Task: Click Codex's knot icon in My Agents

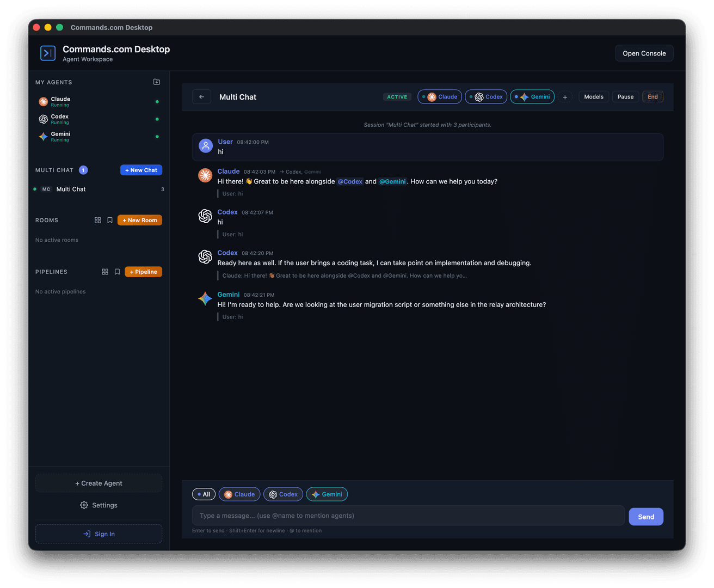Action: 44,119
